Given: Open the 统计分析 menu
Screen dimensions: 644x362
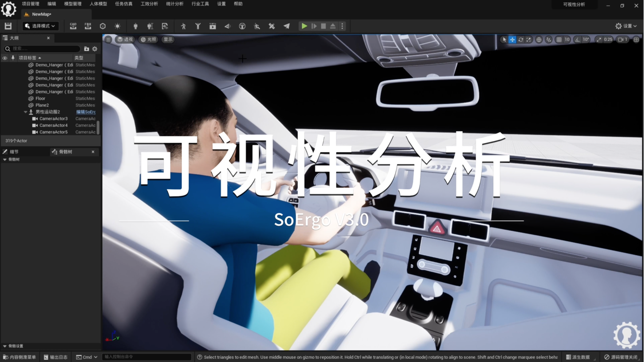Looking at the screenshot, I should click(175, 4).
